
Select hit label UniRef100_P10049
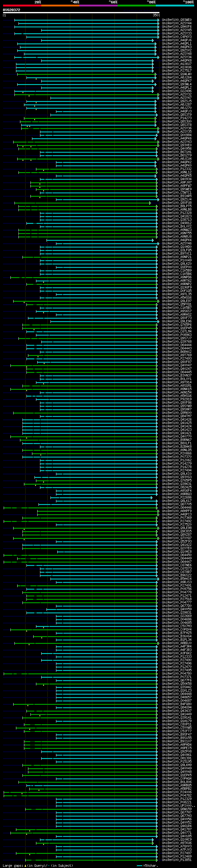(177, 260)
